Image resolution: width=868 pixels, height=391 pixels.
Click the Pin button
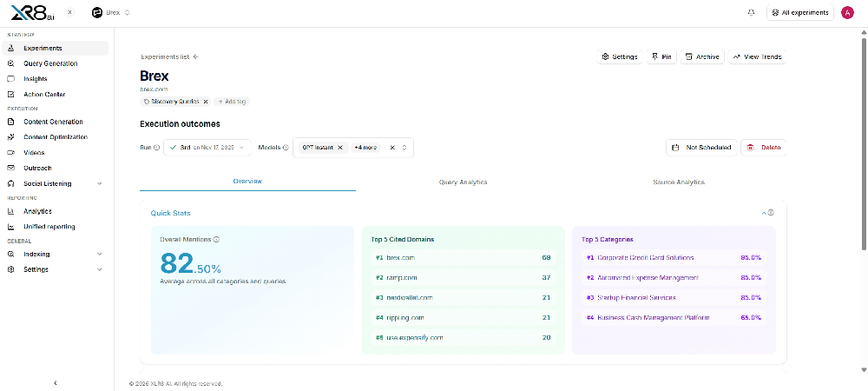[661, 57]
